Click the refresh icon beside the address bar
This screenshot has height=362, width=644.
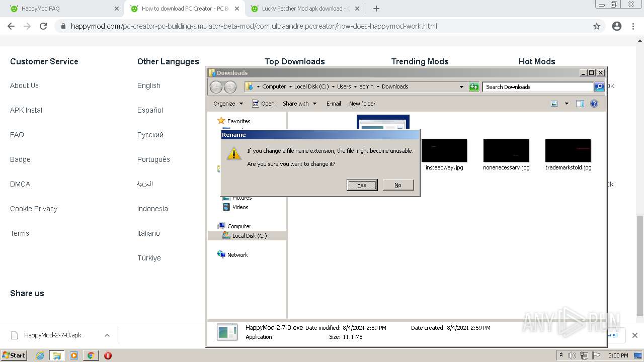[x=474, y=87]
